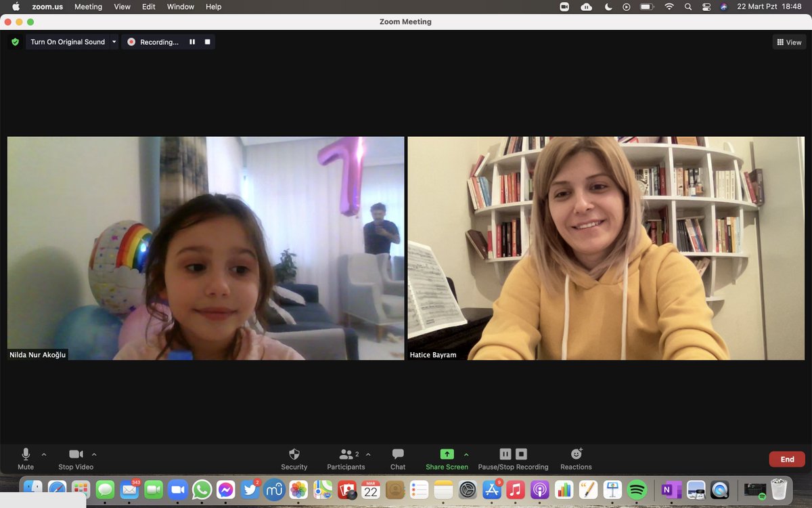Open the zoom.us application menu
Viewport: 812px width, 508px height.
pyautogui.click(x=46, y=7)
